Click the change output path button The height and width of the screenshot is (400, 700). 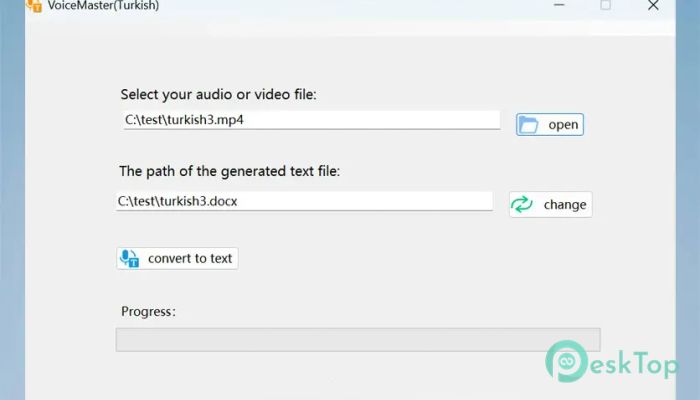coord(550,204)
